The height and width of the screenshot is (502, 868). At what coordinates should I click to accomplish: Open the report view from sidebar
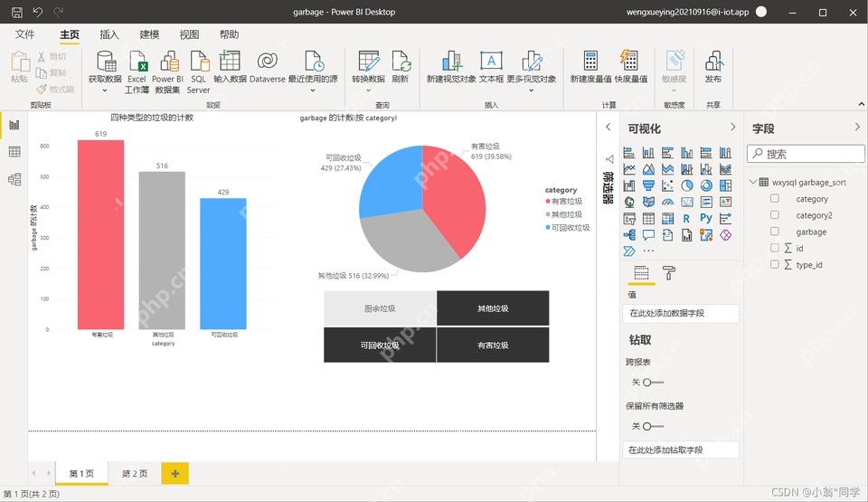click(x=14, y=125)
